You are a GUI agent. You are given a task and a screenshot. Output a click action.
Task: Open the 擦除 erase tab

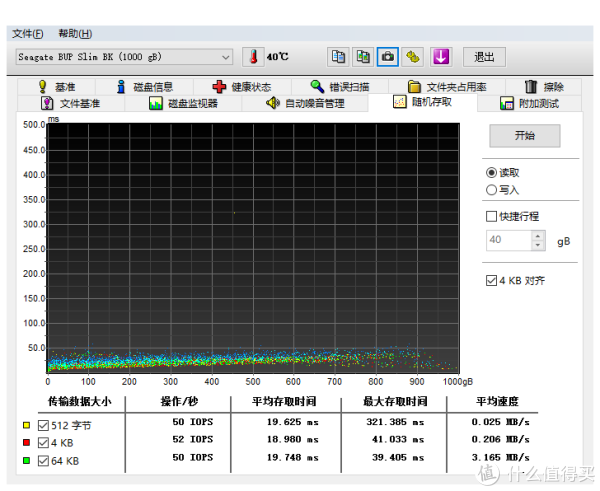[x=544, y=87]
